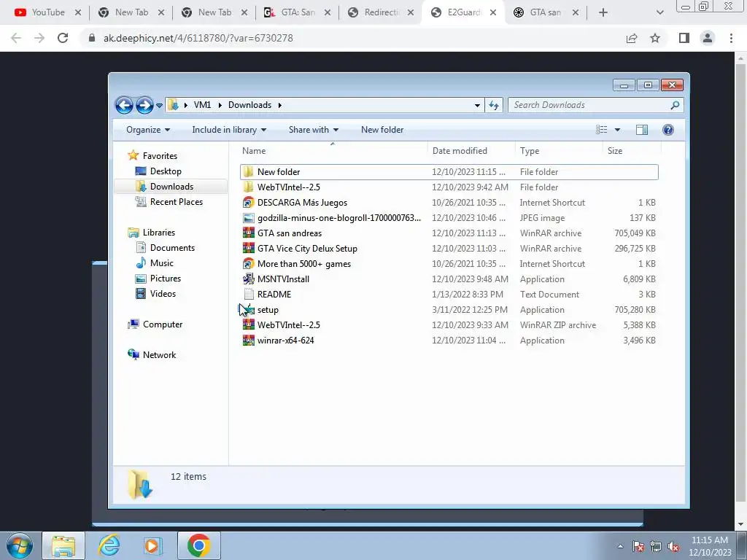The height and width of the screenshot is (560, 747).
Task: Click the Chrome address bar URL
Action: point(198,38)
